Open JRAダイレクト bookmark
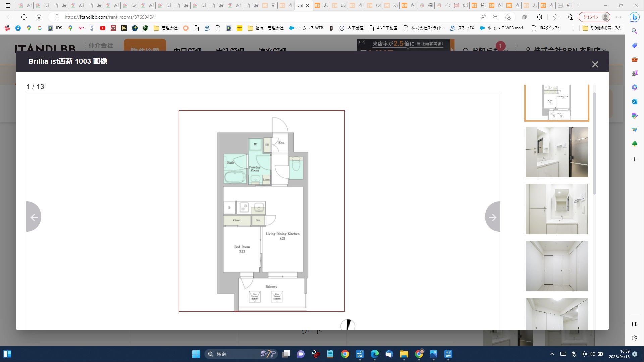Viewport: 644px width, 362px height. pos(546,28)
